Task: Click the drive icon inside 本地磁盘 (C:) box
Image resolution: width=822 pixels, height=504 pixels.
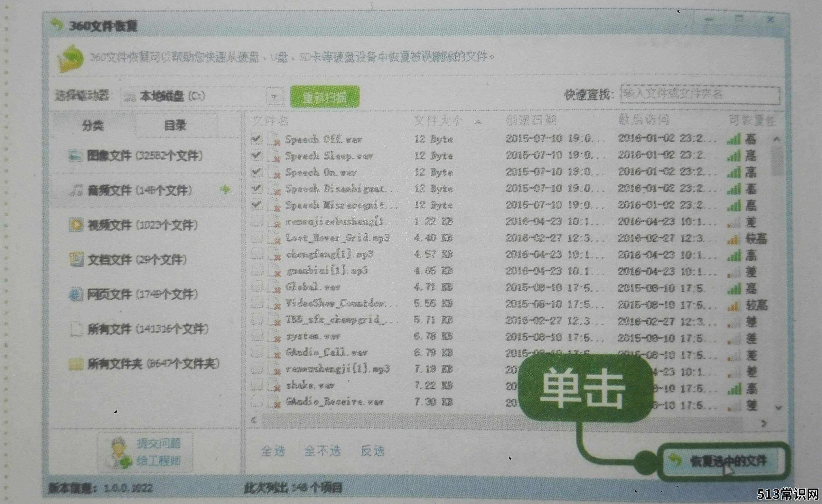Action: coord(130,97)
